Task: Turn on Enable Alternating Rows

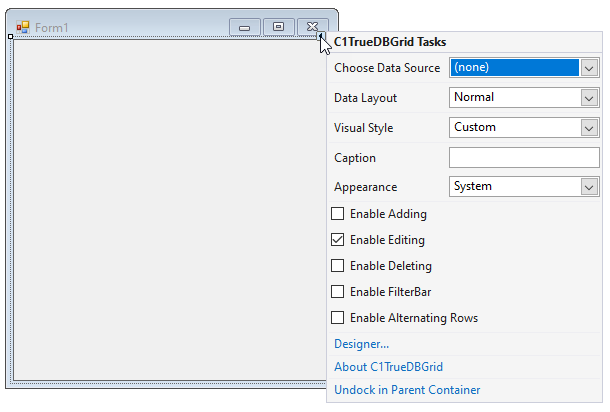Action: click(338, 318)
